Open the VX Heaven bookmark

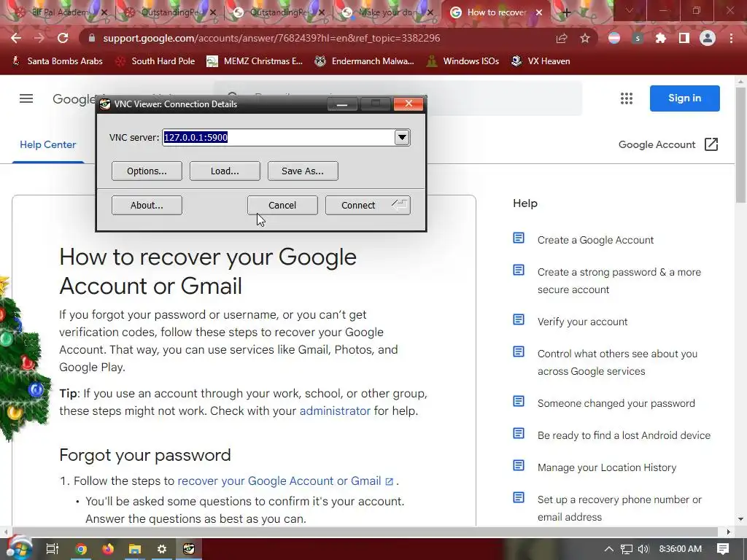point(541,61)
